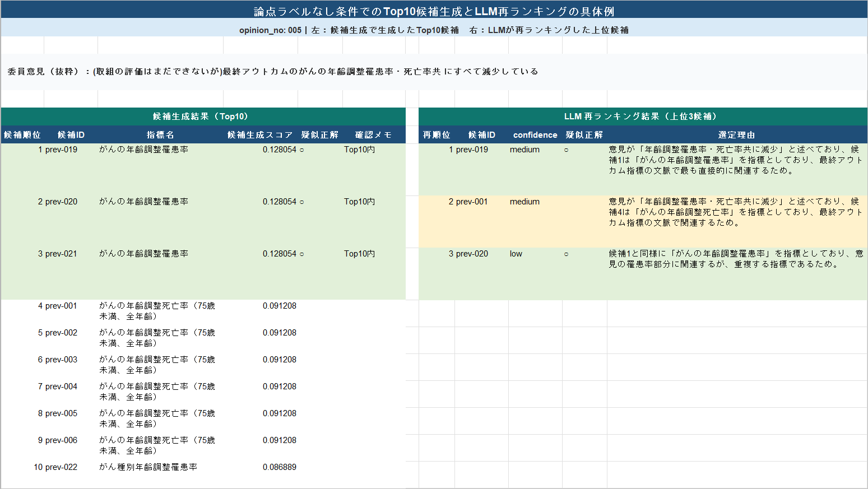Click the low confidence value

pyautogui.click(x=516, y=254)
